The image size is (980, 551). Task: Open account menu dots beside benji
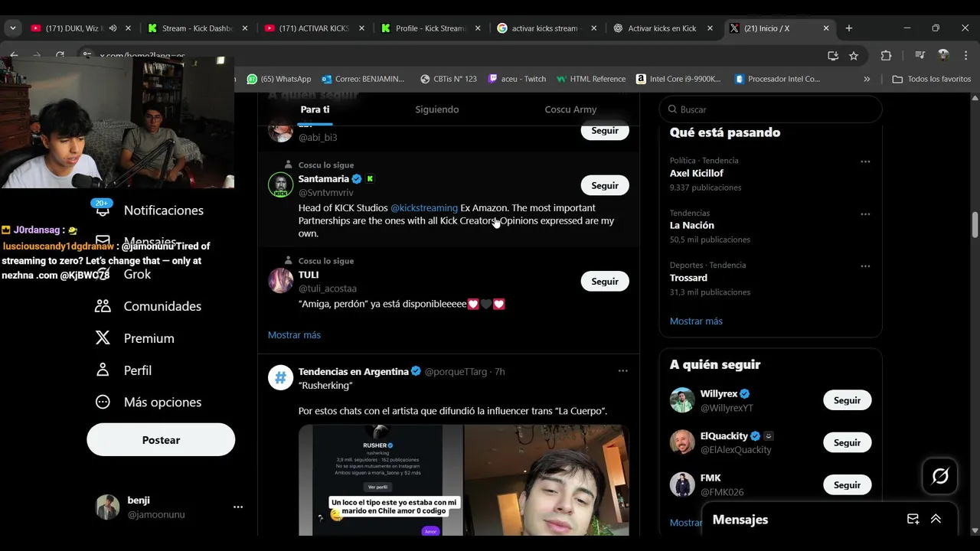tap(238, 507)
